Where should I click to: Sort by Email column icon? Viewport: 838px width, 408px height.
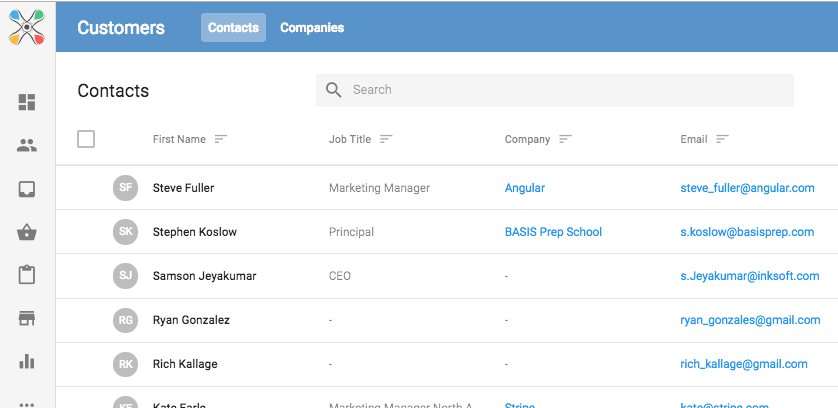[x=723, y=139]
